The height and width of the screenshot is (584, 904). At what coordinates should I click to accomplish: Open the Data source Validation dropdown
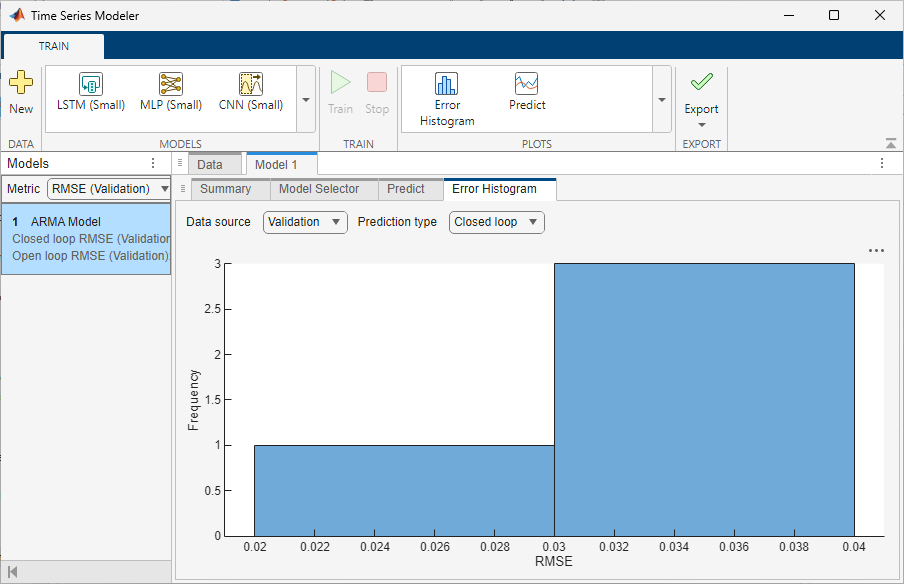pyautogui.click(x=304, y=222)
